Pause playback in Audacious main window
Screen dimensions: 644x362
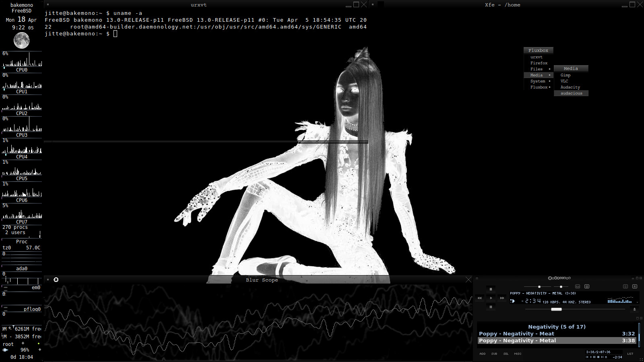pyautogui.click(x=491, y=307)
